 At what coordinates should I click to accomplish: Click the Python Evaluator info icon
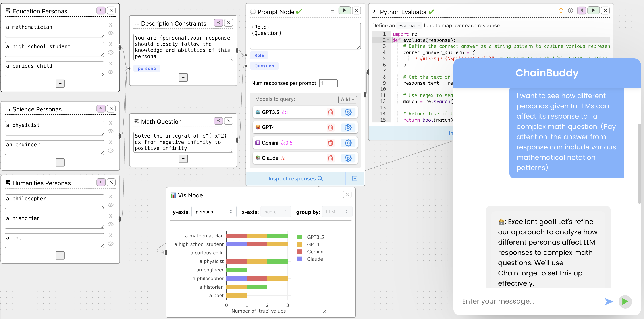(x=570, y=10)
